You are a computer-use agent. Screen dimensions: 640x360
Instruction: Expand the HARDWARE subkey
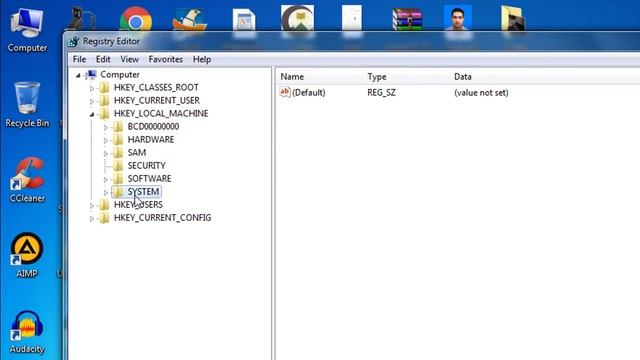point(106,140)
